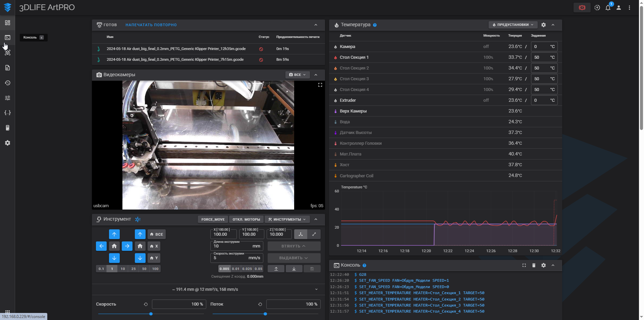Select the 0.025 Z offset step

coord(247,269)
